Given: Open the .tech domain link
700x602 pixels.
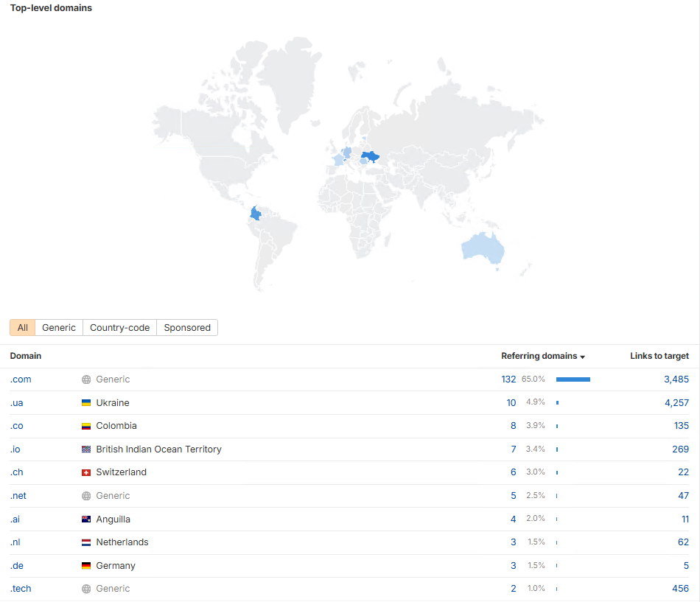Looking at the screenshot, I should coord(21,589).
